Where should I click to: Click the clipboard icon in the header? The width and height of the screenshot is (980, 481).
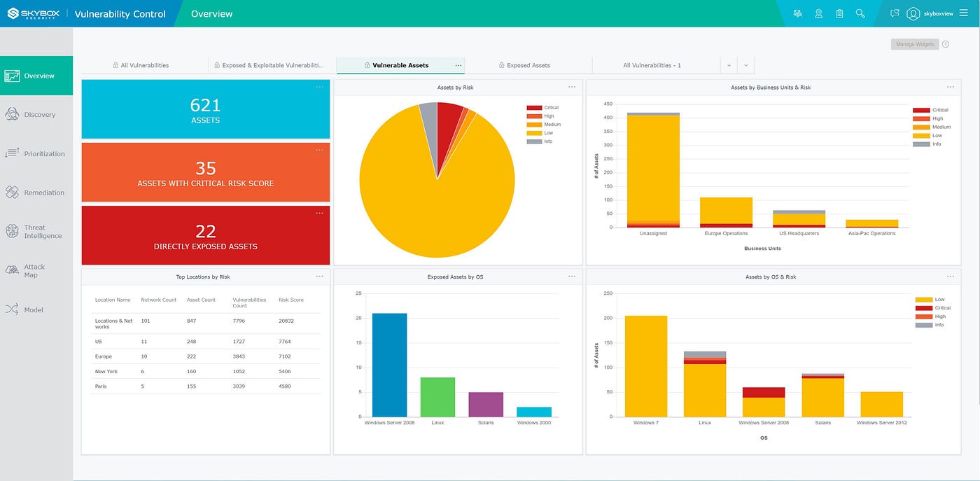pos(839,13)
